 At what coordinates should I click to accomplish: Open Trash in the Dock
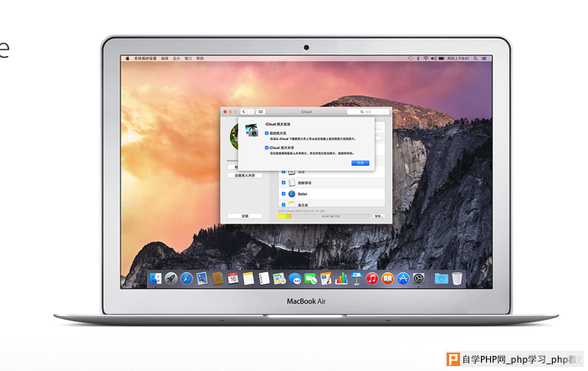[457, 279]
